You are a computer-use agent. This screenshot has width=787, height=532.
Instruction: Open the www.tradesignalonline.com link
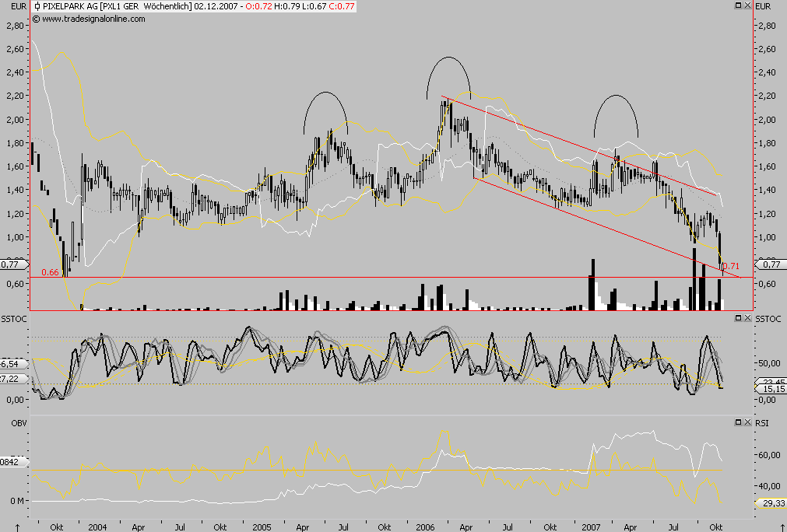[x=95, y=19]
